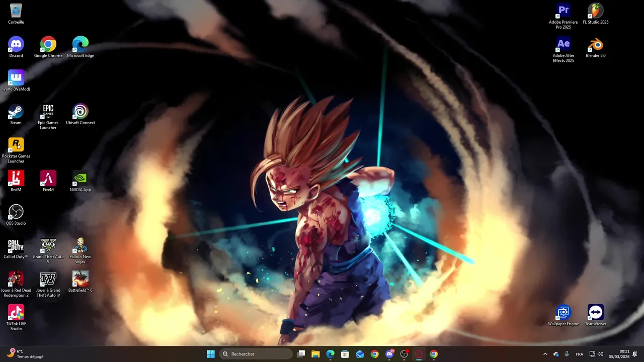Select the Epic Games Launcher icon
The width and height of the screenshot is (644, 362).
[x=48, y=117]
